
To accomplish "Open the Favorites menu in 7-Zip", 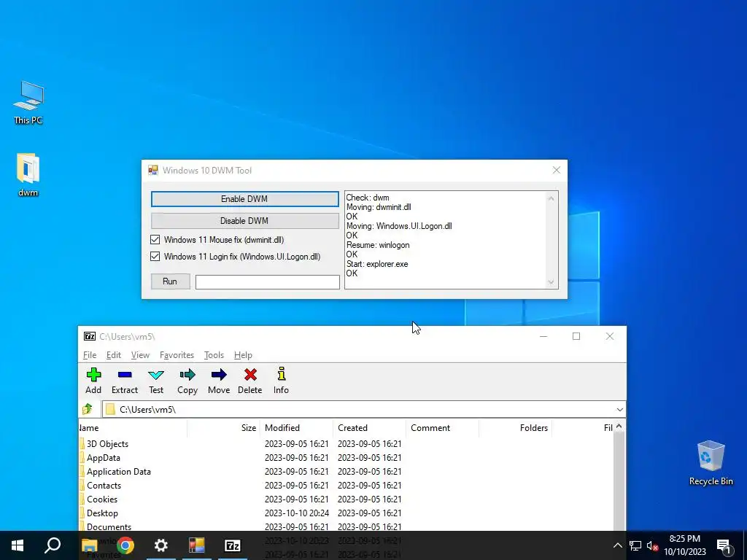I will point(177,355).
